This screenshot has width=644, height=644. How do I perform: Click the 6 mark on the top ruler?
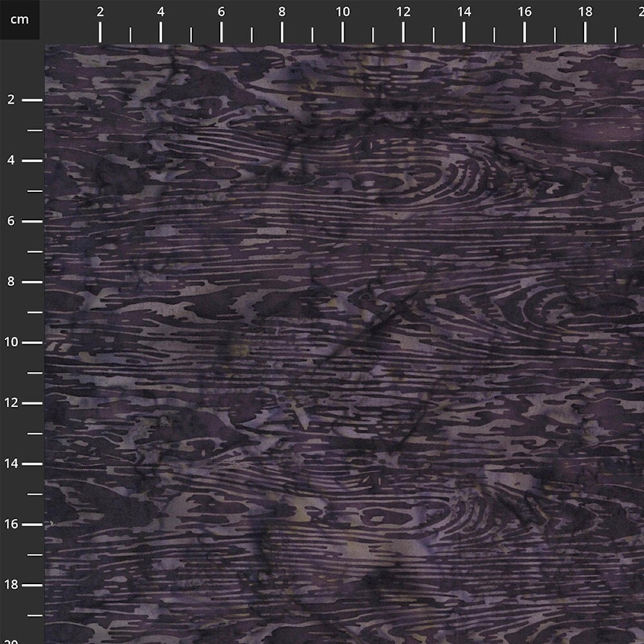click(x=221, y=12)
